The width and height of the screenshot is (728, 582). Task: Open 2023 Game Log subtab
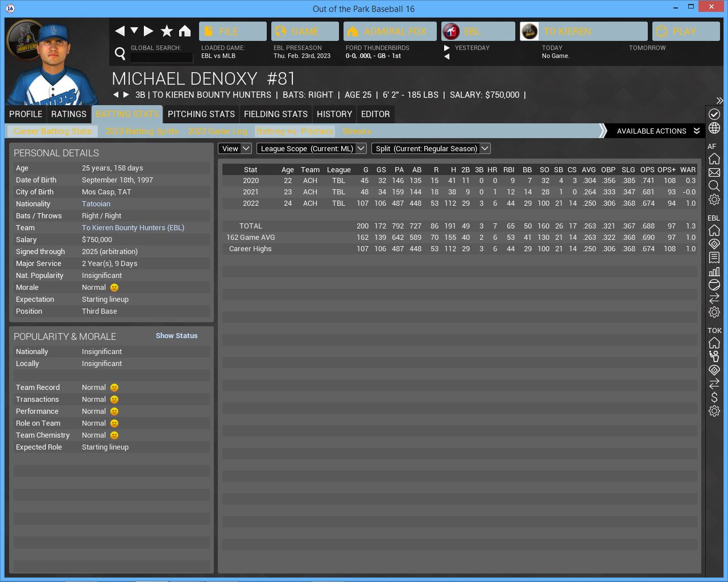click(x=218, y=131)
